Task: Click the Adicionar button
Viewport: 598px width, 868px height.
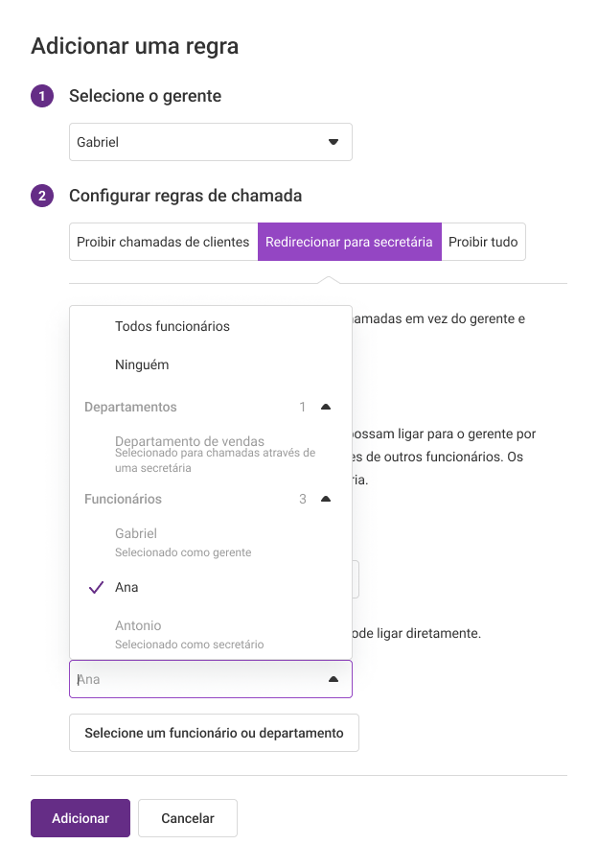Action: coord(80,818)
